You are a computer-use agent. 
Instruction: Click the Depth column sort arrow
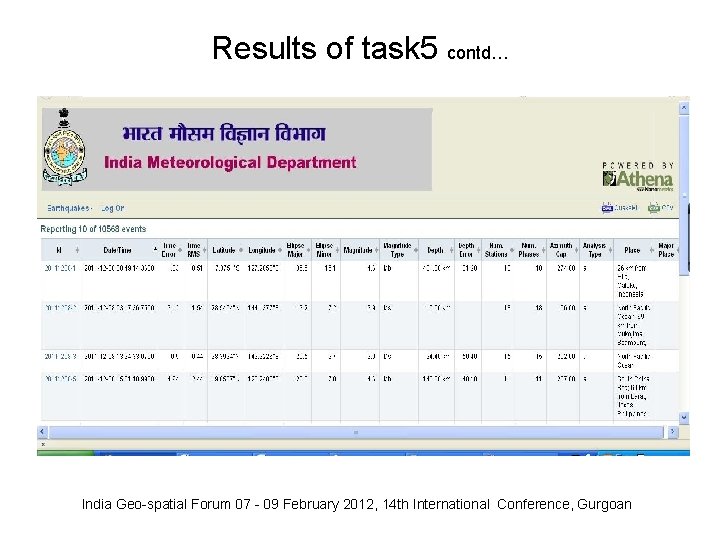(451, 250)
